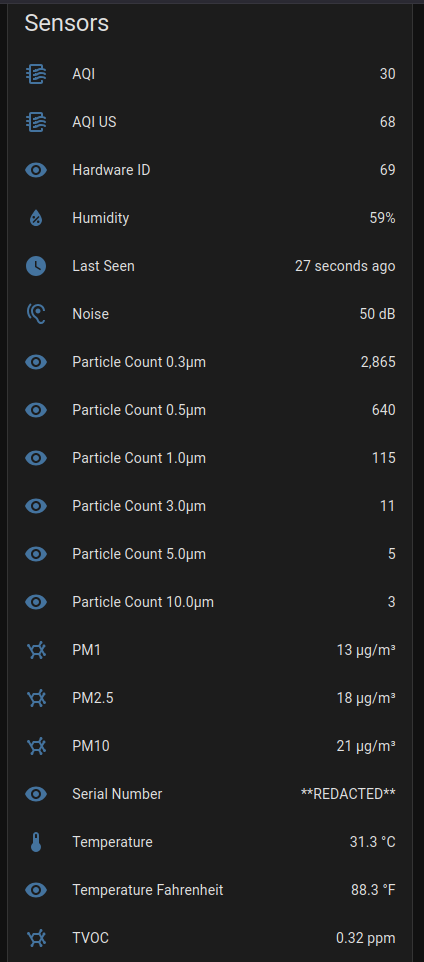The image size is (424, 962).
Task: Click the eye icon beside Serial Number
Action: [x=36, y=794]
